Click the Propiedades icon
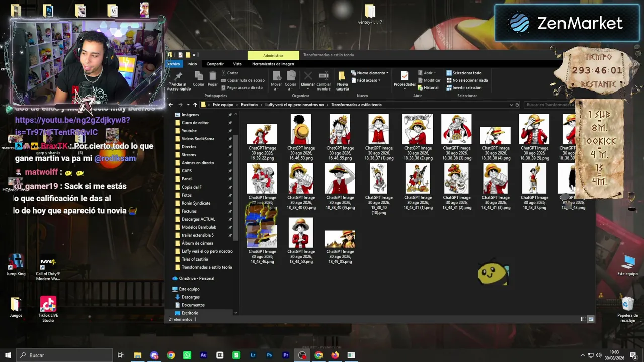 404,75
